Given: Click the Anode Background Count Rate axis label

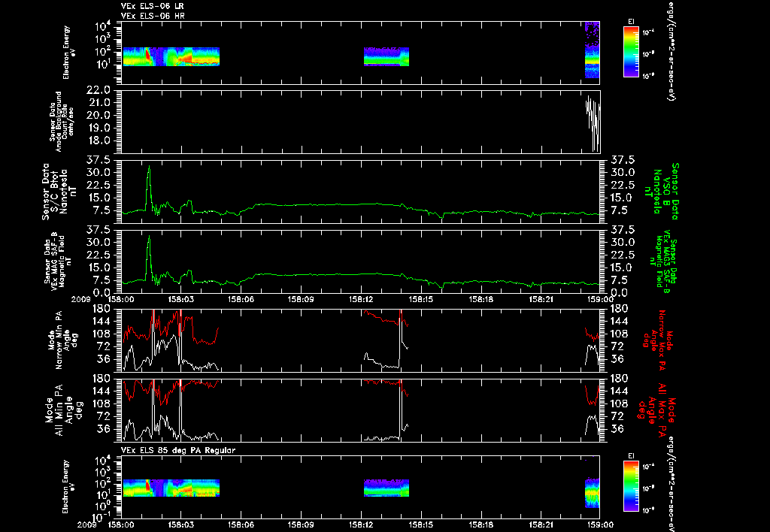Looking at the screenshot, I should pos(62,121).
